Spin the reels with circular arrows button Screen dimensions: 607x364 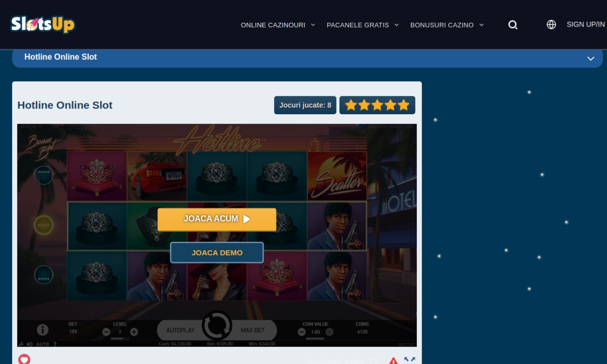coord(217,326)
